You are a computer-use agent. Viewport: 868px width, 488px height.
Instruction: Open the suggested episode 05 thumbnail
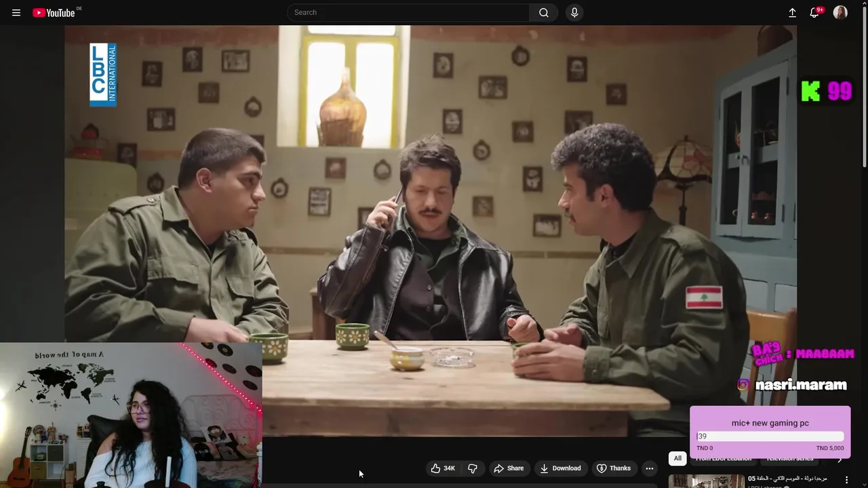[x=706, y=481]
